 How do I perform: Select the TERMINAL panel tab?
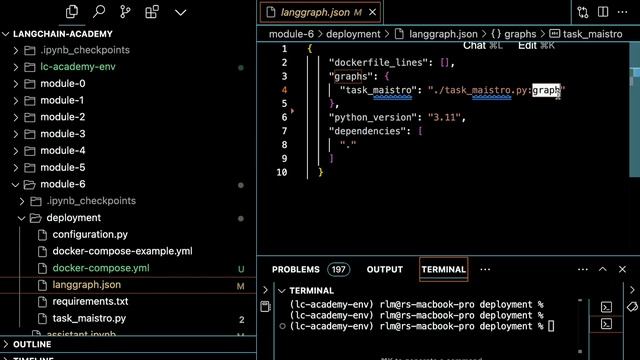tap(443, 269)
